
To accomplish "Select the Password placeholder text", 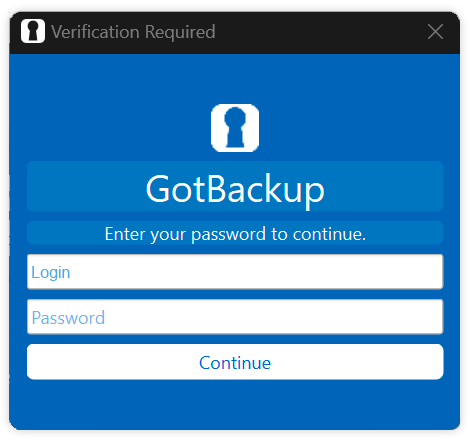I will (x=68, y=318).
